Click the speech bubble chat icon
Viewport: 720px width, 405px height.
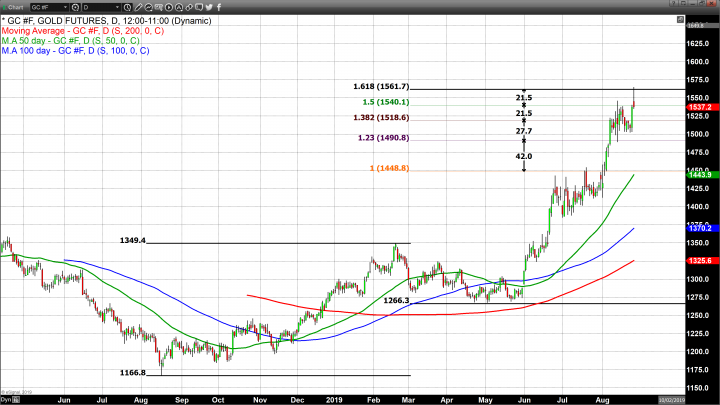tap(199, 7)
